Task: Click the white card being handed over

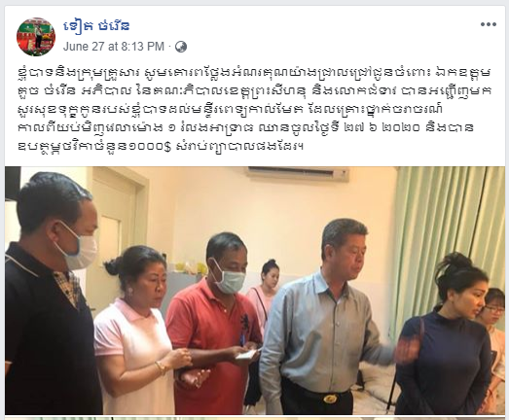Action: [246, 355]
